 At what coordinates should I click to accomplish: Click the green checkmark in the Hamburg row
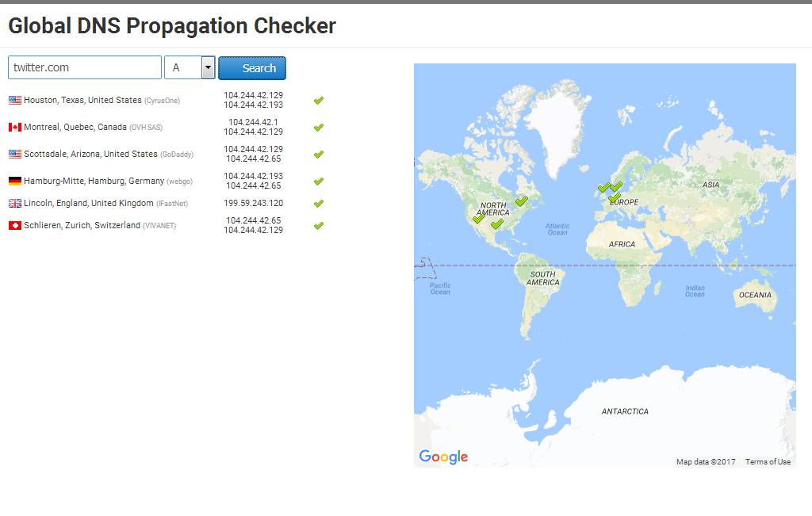point(319,182)
